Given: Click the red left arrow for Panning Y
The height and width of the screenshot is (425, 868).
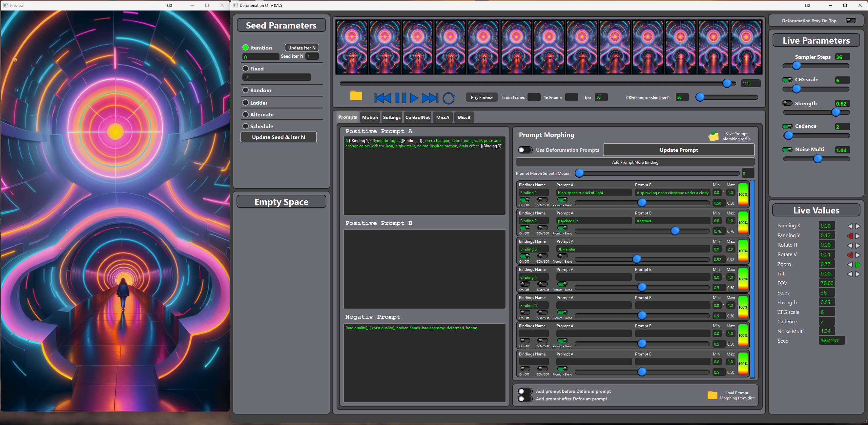Looking at the screenshot, I should coord(850,236).
